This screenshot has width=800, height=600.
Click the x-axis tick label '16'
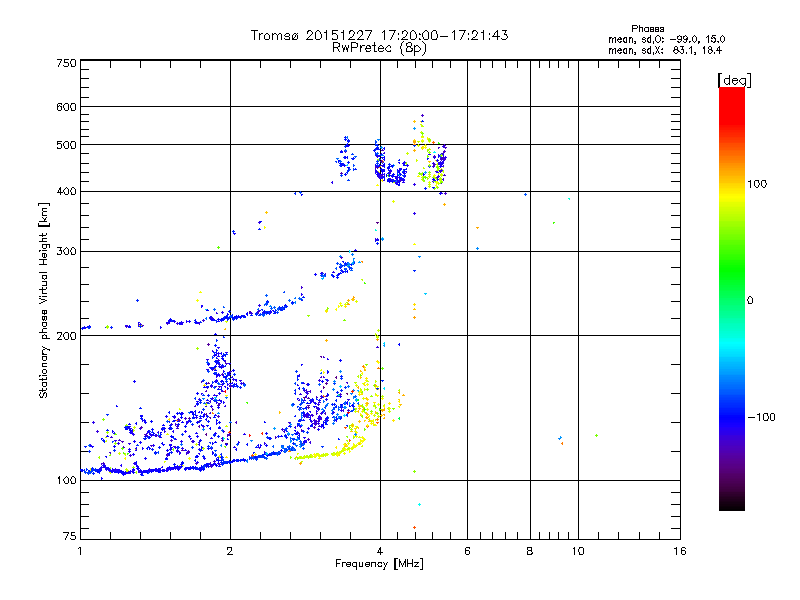pos(680,551)
